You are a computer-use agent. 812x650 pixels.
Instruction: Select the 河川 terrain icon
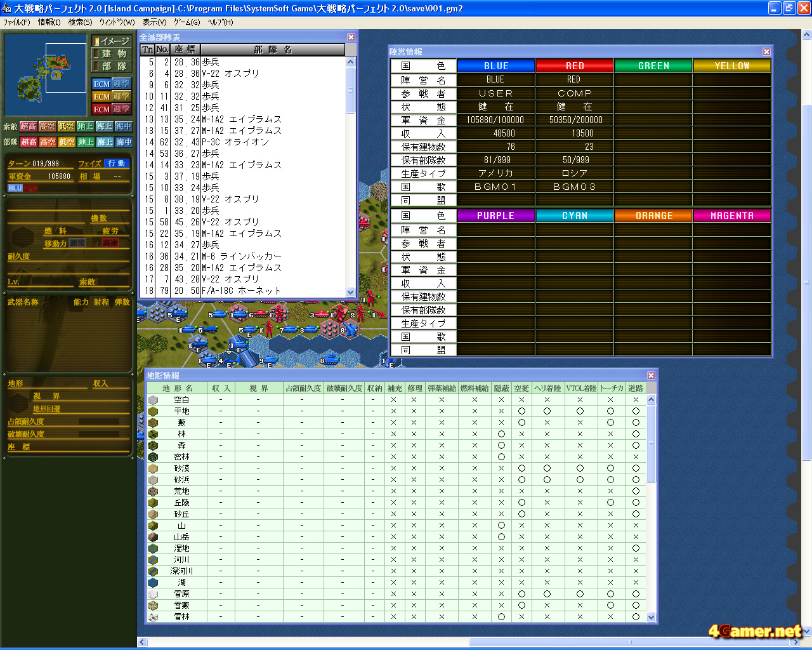(x=153, y=560)
